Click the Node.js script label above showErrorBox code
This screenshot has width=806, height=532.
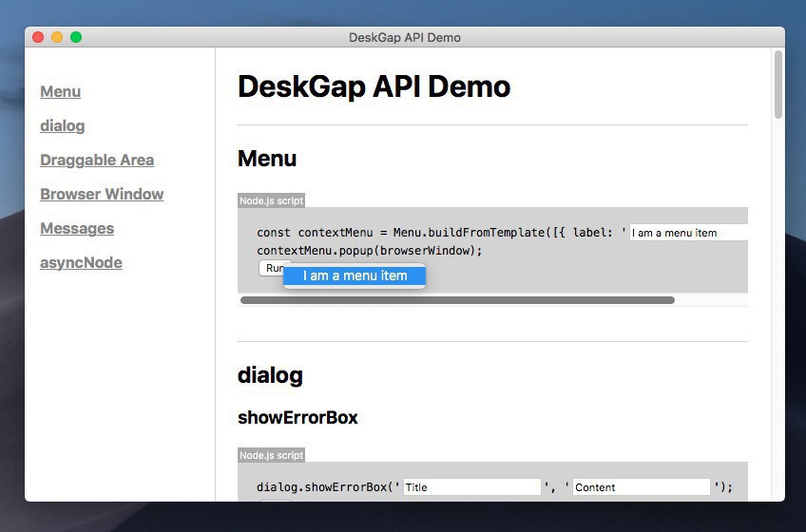click(x=271, y=455)
